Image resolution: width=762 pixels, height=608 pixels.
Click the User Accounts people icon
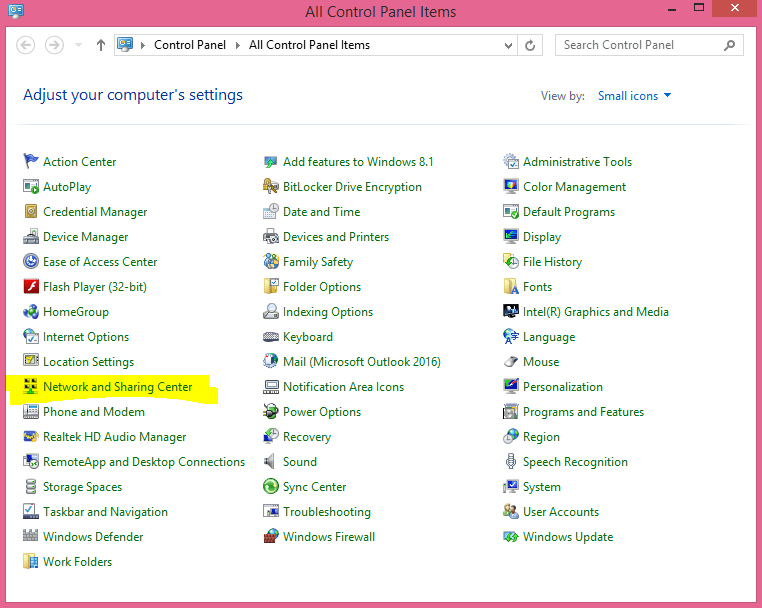point(511,511)
